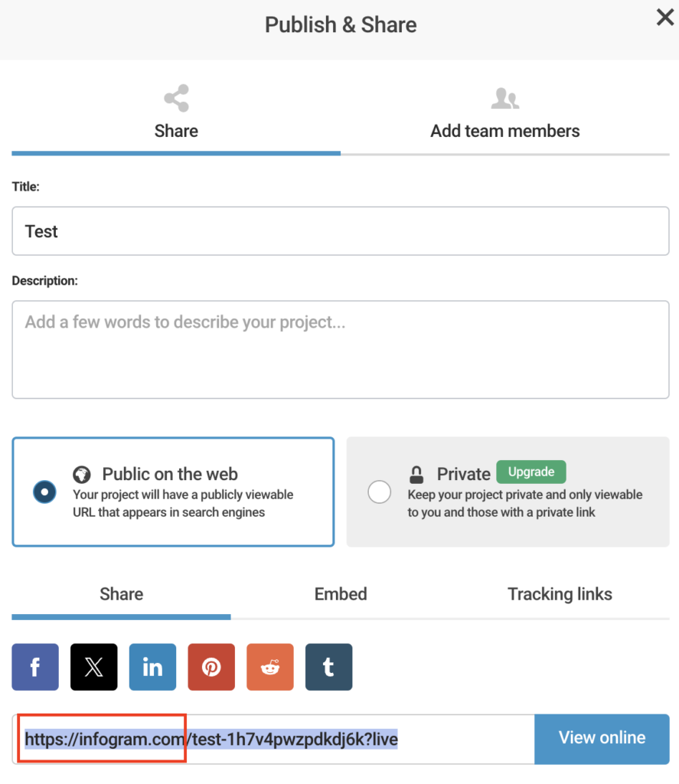
Task: Select the Private radio button
Action: point(379,492)
